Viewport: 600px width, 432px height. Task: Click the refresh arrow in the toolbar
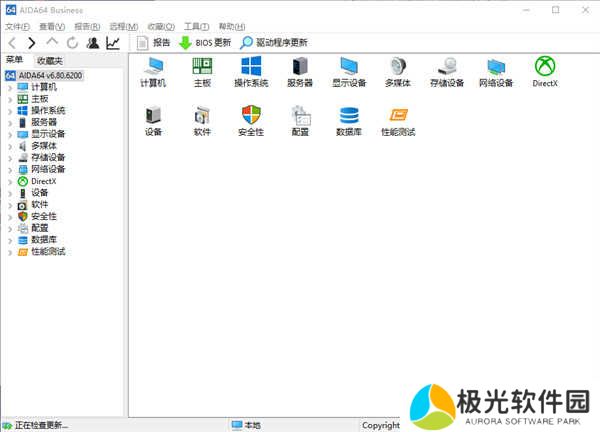[x=72, y=43]
